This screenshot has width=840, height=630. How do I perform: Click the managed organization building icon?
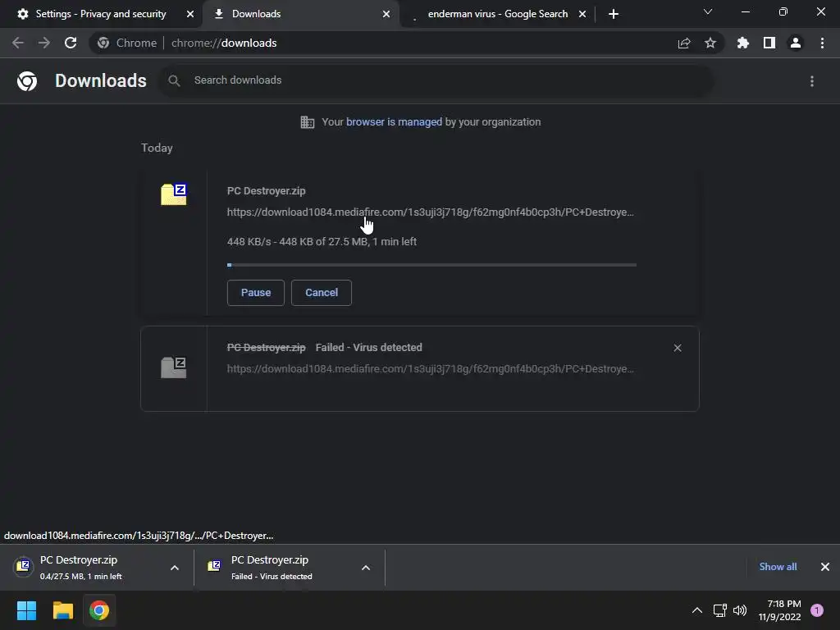(x=308, y=122)
